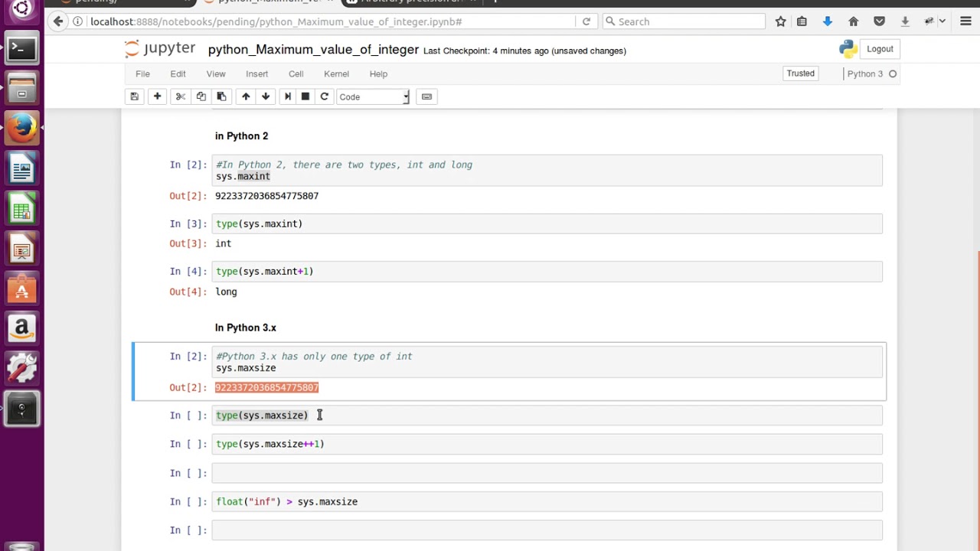
Task: Open Firefox from Ubuntu launcher
Action: pyautogui.click(x=21, y=128)
